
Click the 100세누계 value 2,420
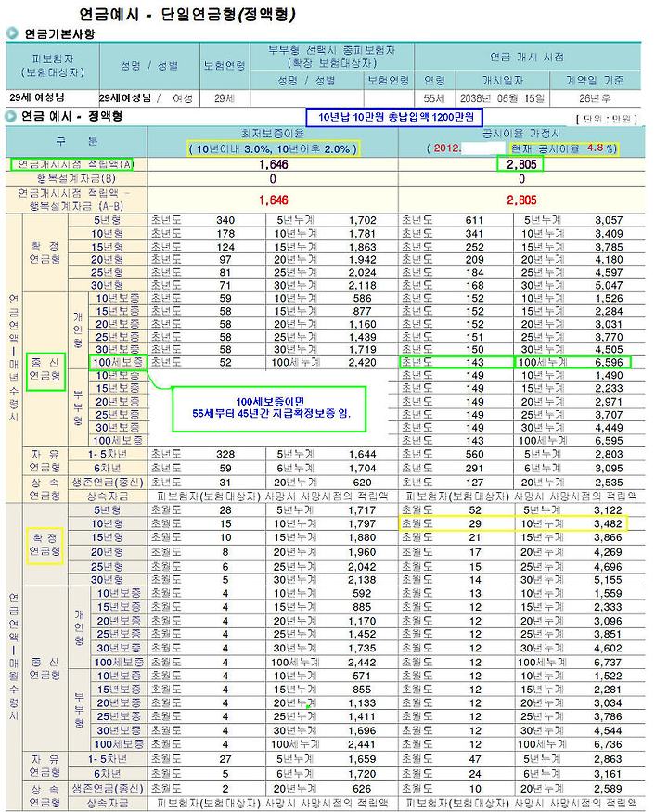[x=362, y=363]
